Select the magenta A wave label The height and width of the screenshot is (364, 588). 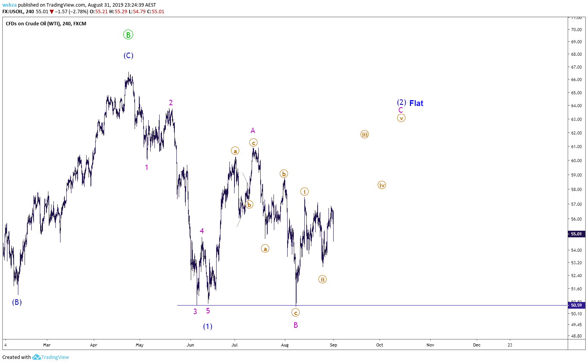[253, 131]
